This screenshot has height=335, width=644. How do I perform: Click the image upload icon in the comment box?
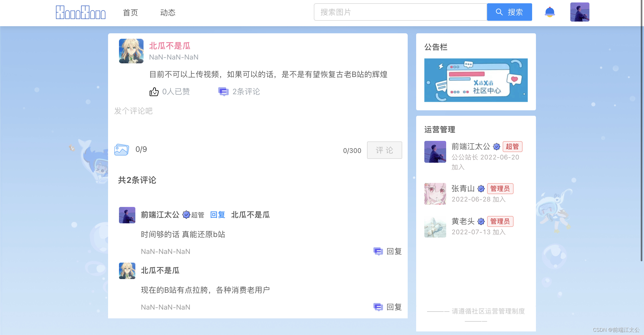pyautogui.click(x=121, y=150)
